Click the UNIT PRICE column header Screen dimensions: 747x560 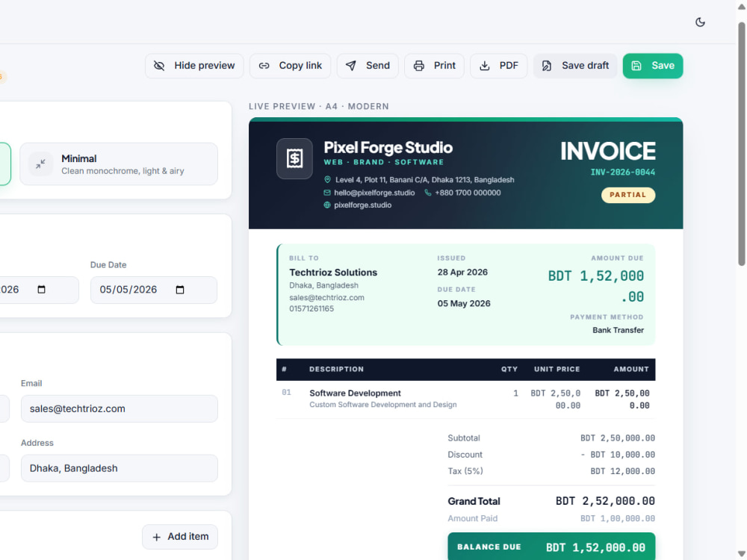[557, 369]
